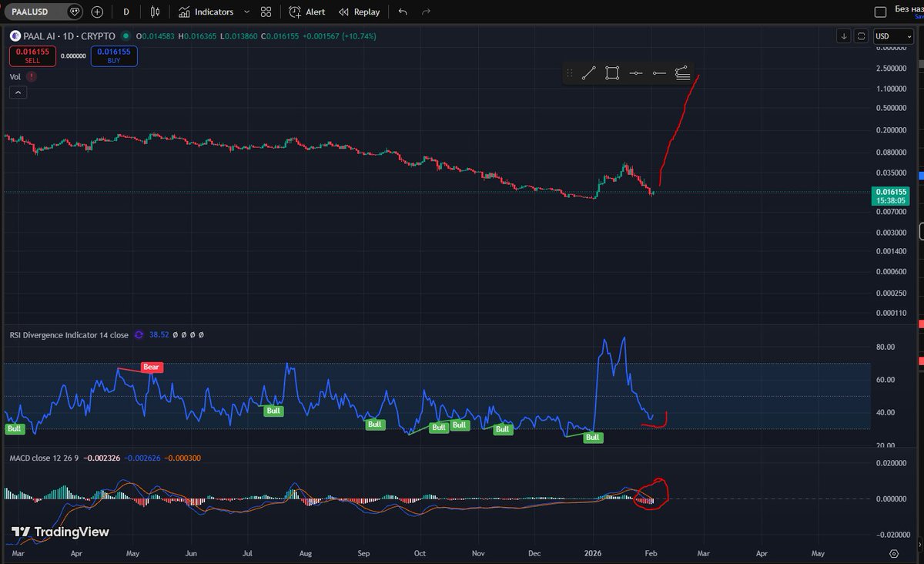This screenshot has width=924, height=564.
Task: Select the Vol indicator legend label
Action: coord(15,76)
